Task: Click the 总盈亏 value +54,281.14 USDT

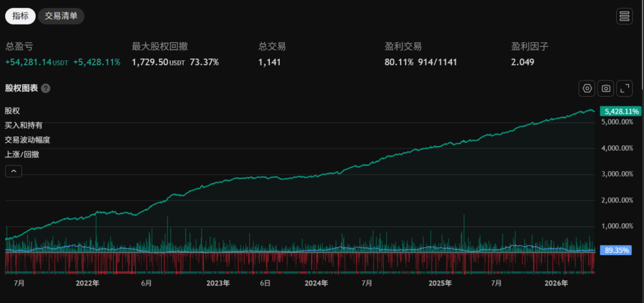Action: (36, 62)
